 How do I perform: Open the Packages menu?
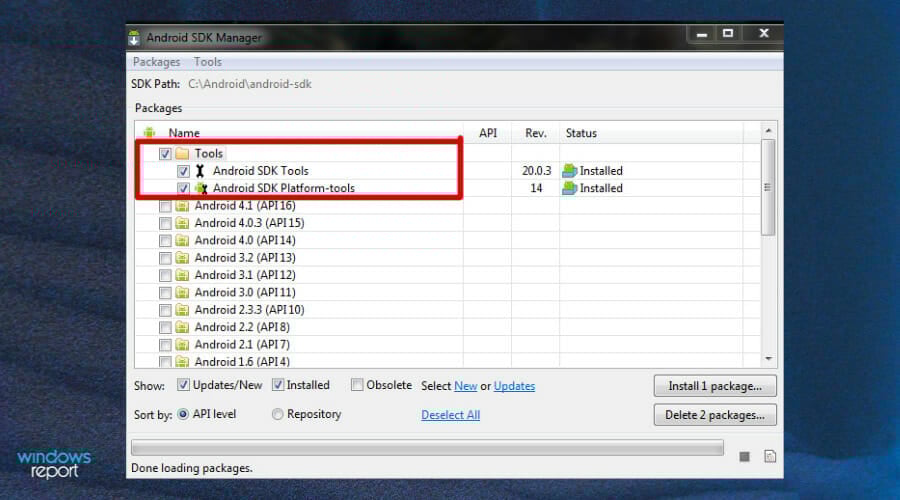[x=156, y=62]
